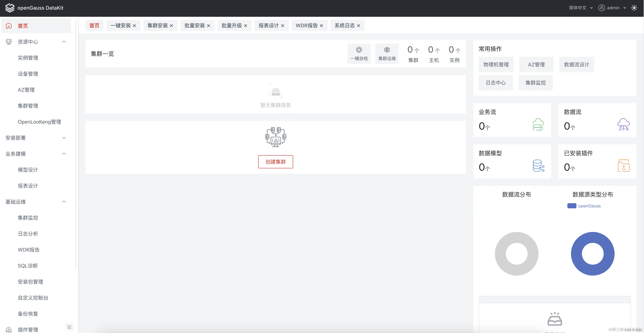Close the 一键安装 tab
Screen dimensions: 644x333
pos(135,26)
